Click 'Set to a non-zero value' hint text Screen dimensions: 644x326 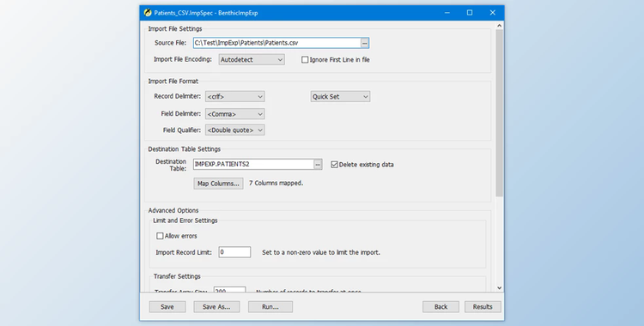[321, 252]
